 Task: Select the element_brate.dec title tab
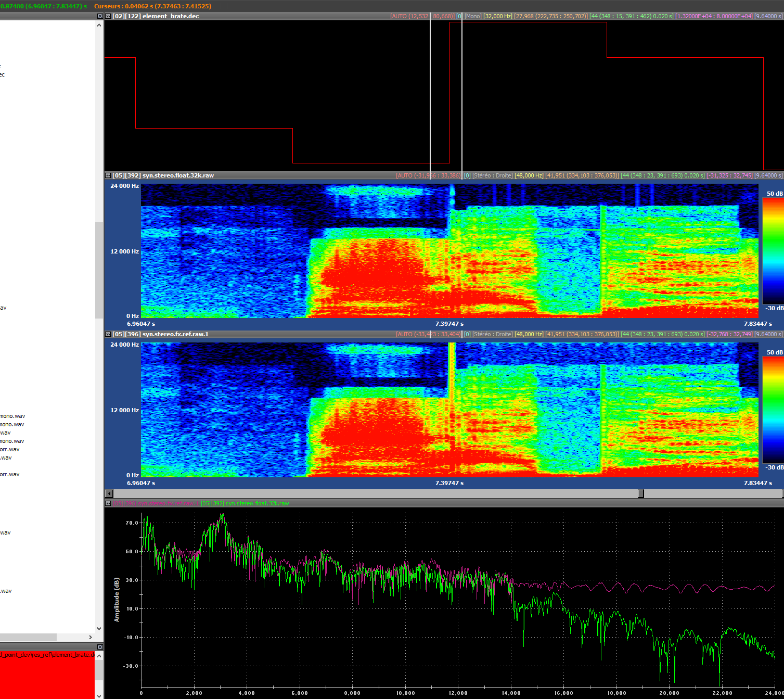[156, 16]
